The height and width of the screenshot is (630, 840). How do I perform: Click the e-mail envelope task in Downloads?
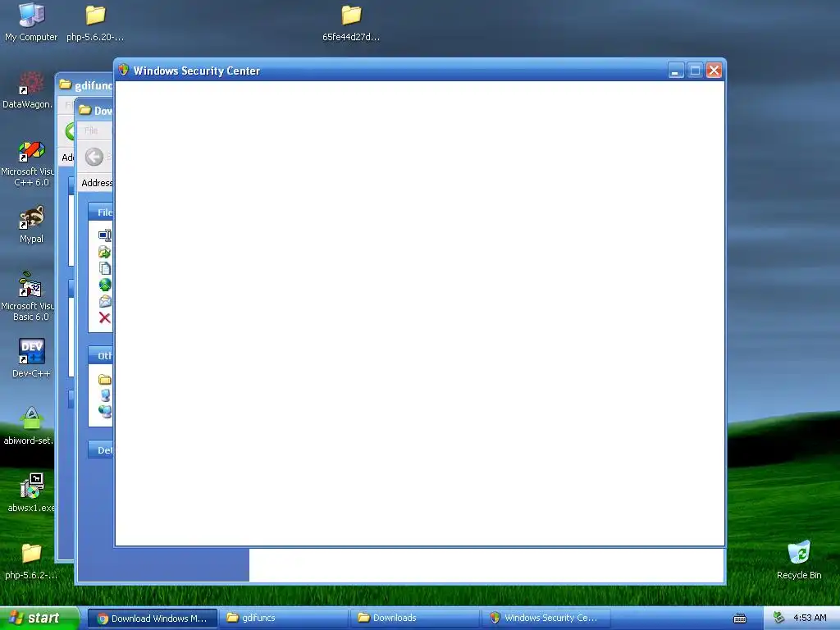(x=105, y=301)
